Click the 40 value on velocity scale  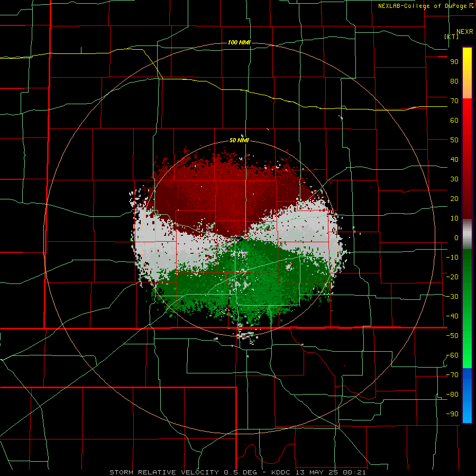(x=454, y=160)
